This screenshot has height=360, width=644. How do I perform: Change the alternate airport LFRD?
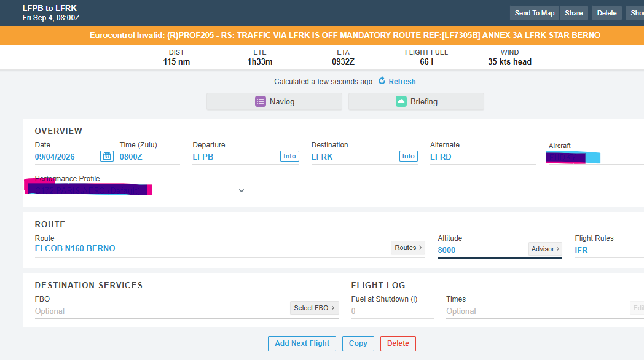483,157
